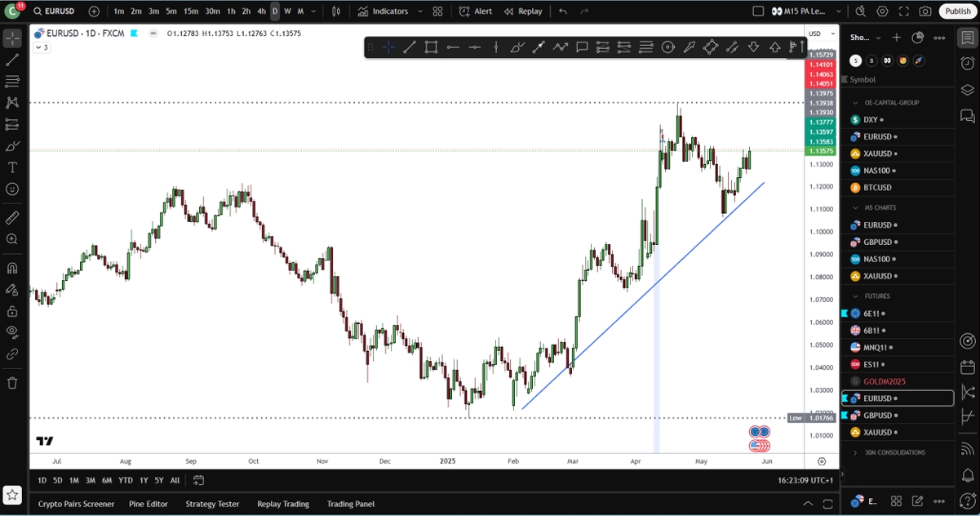Open the Trading Panel tab
The height and width of the screenshot is (516, 980).
click(x=351, y=504)
